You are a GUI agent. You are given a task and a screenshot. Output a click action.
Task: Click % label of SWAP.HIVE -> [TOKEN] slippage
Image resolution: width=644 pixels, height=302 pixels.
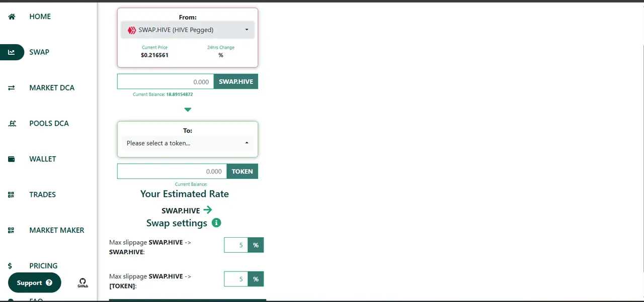click(256, 279)
